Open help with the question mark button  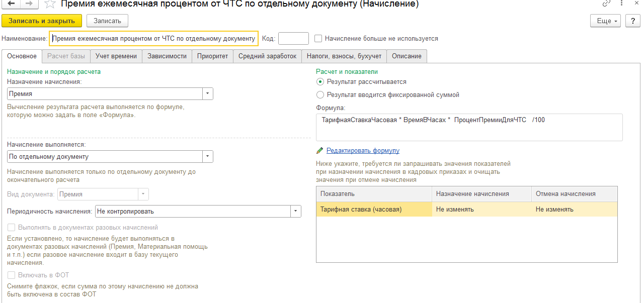632,21
